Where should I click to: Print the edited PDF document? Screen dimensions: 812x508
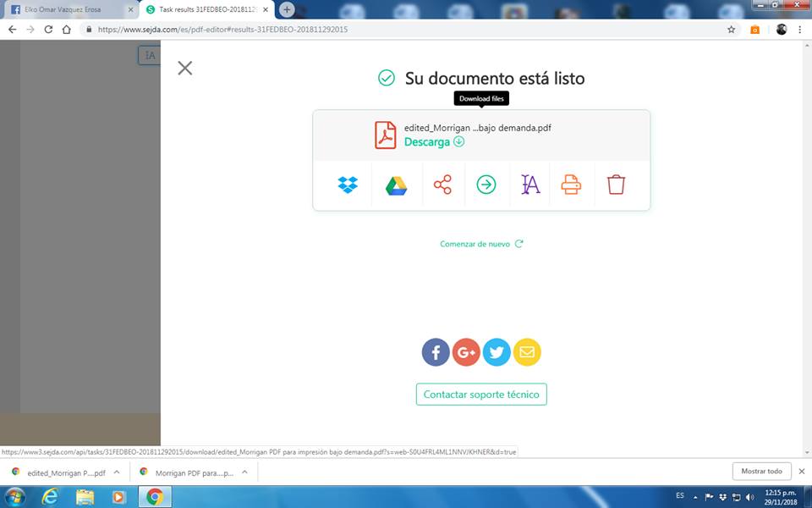pyautogui.click(x=572, y=185)
